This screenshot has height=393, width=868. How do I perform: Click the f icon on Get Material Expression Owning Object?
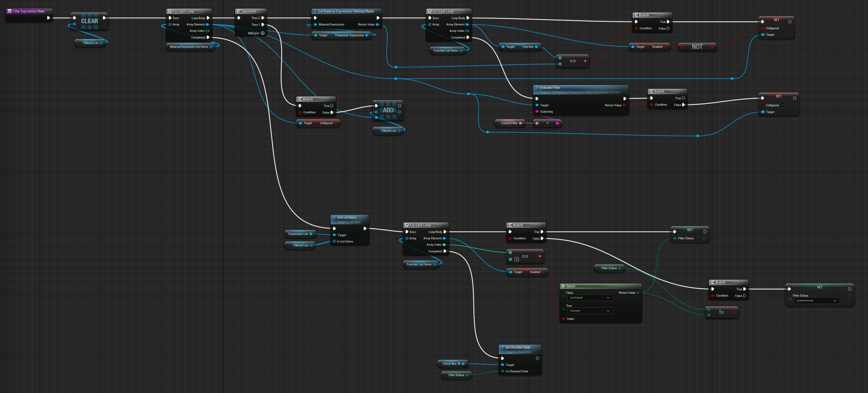tap(316, 11)
